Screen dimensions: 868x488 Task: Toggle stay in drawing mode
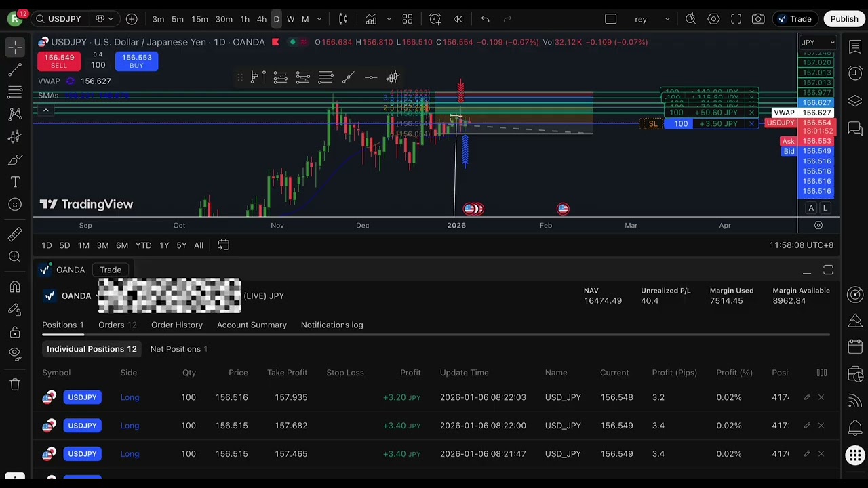pos(15,310)
